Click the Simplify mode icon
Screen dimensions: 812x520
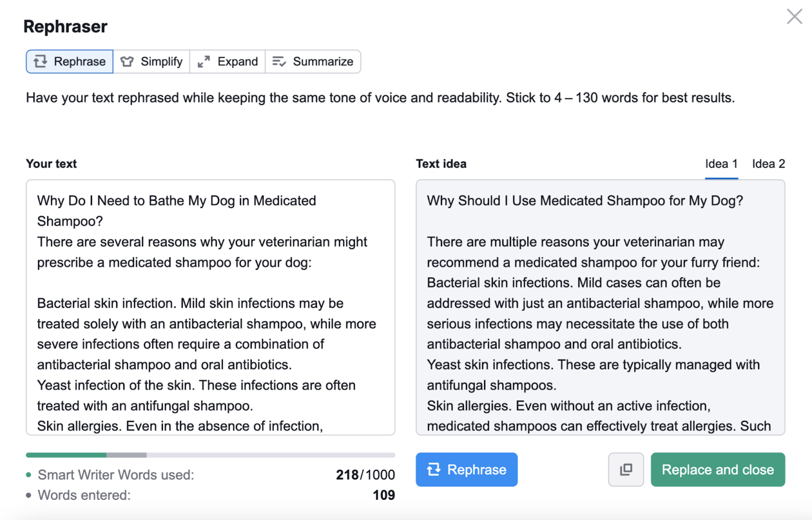click(126, 61)
